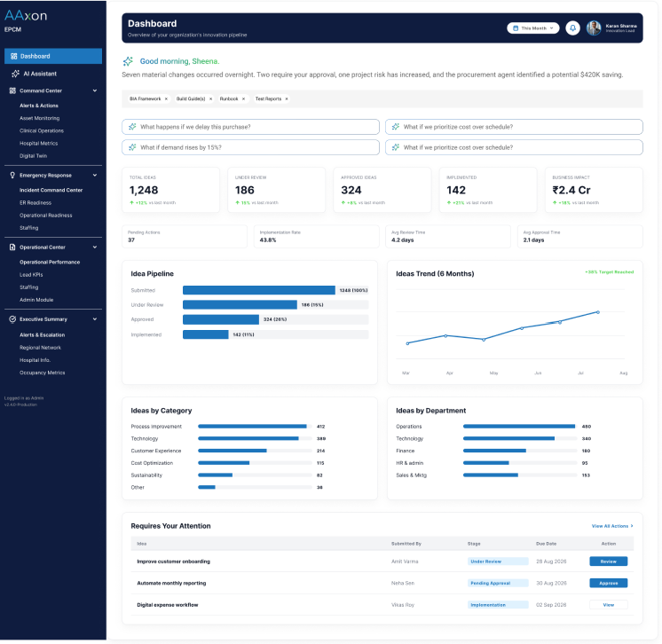The height and width of the screenshot is (644, 662).
Task: Open Lead KPIs page
Action: coord(31,275)
